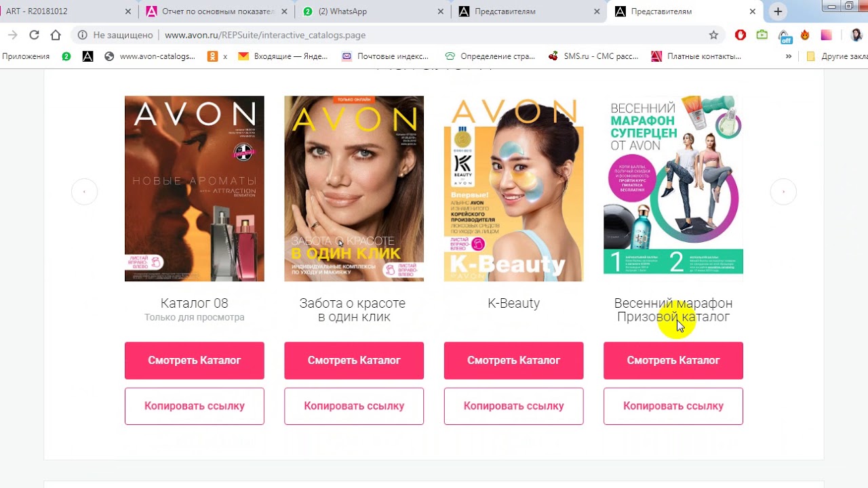868x488 pixels.
Task: Click the user profile avatar icon
Action: coord(856,35)
